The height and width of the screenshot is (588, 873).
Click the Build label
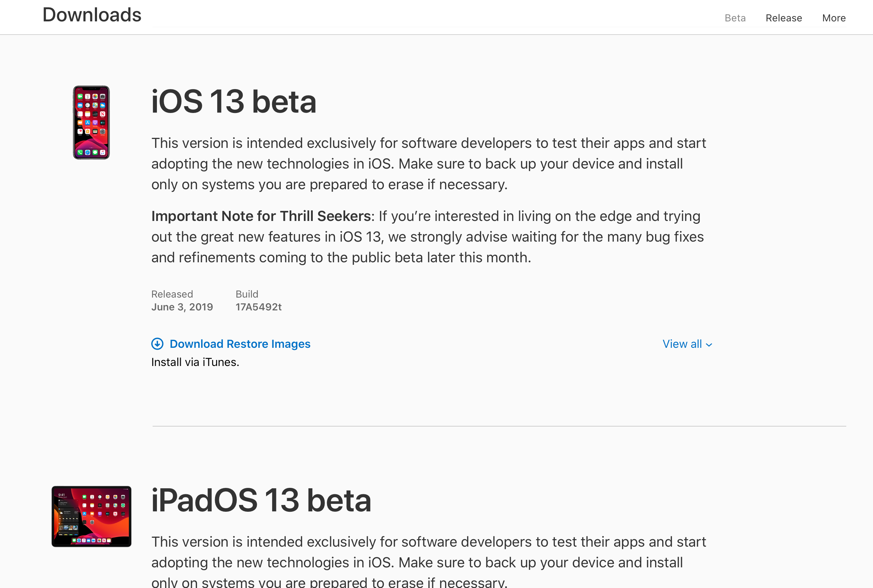click(x=247, y=294)
